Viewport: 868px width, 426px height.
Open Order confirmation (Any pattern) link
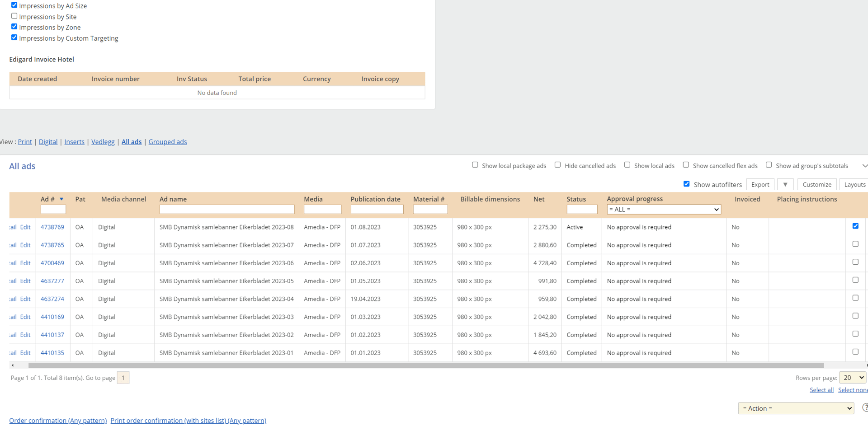click(x=58, y=421)
